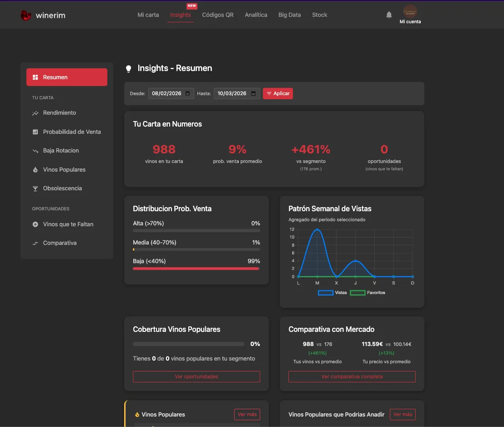Click the flame icon on Vinos Populares card
The width and height of the screenshot is (504, 427).
click(x=137, y=414)
